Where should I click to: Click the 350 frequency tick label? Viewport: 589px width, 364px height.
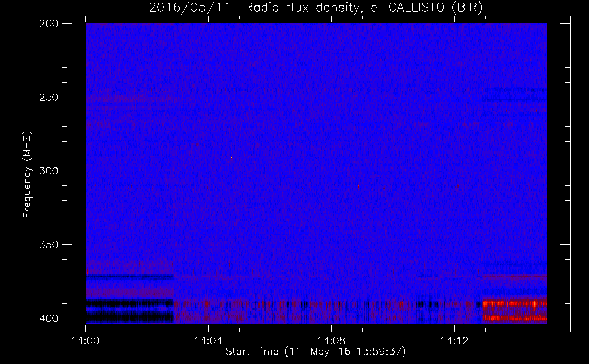[48, 244]
